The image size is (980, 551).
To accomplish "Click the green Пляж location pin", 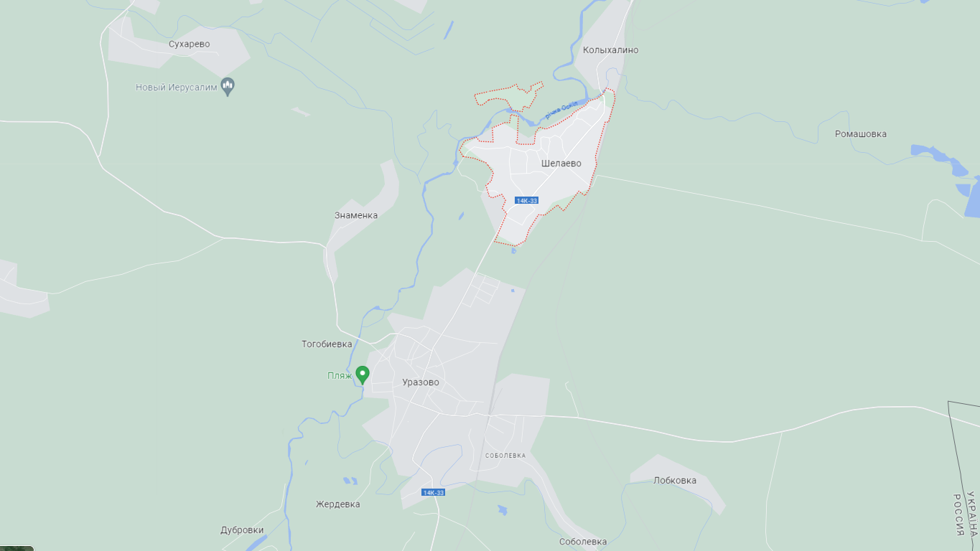I will tap(363, 375).
